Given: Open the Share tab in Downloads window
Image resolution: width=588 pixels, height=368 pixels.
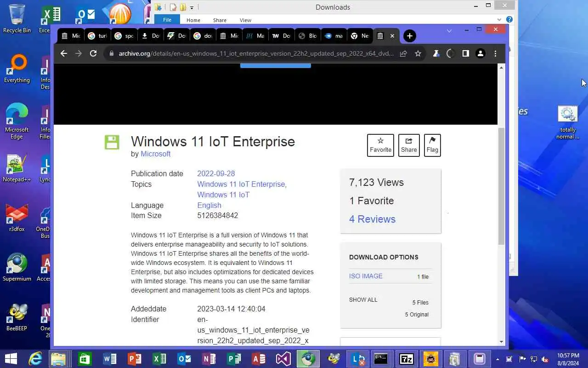Looking at the screenshot, I should (x=220, y=20).
